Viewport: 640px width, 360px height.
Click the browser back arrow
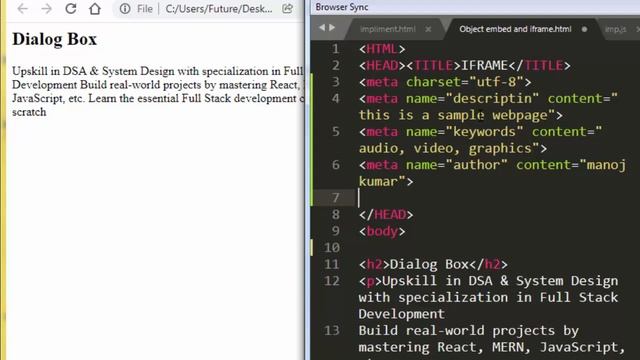point(22,9)
